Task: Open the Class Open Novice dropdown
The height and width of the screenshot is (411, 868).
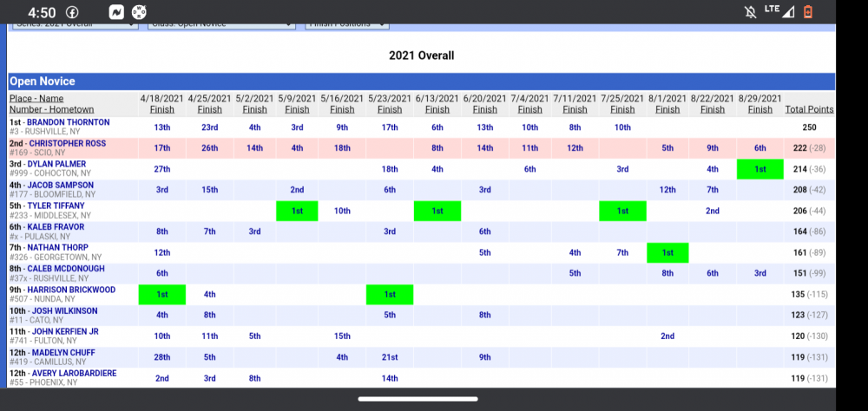Action: [221, 25]
